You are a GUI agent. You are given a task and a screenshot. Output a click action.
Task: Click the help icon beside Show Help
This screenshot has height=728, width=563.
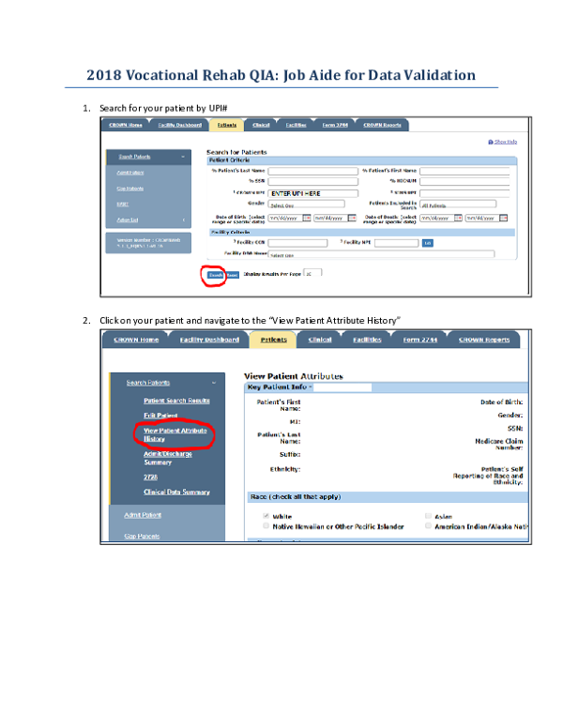point(491,142)
